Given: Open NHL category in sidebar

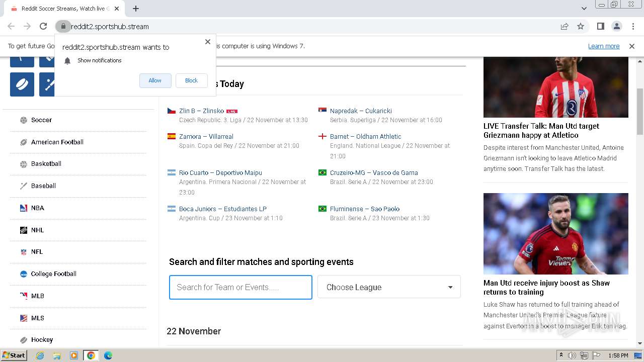Looking at the screenshot, I should pos(38,230).
